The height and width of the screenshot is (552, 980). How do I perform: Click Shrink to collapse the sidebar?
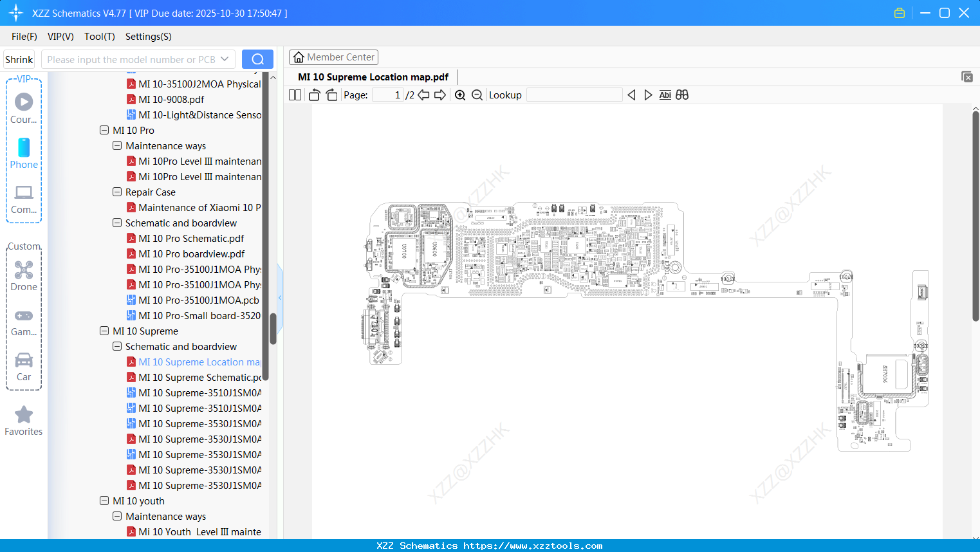[x=19, y=59]
